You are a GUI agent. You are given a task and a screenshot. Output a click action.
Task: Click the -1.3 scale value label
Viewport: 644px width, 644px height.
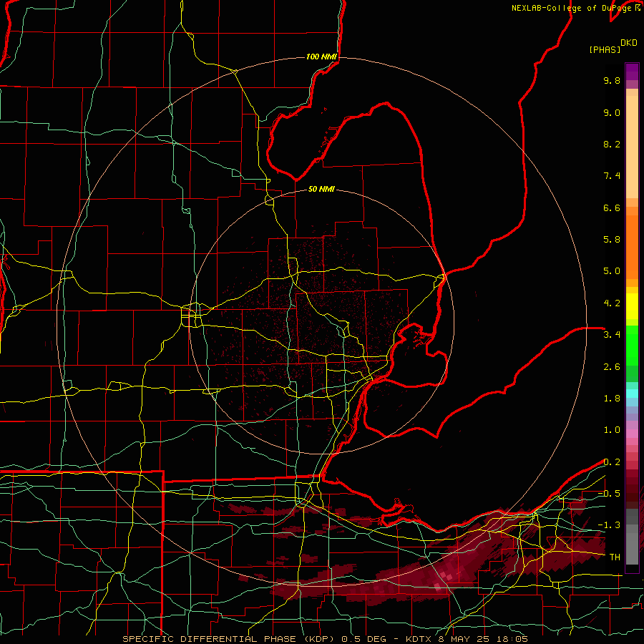[609, 525]
